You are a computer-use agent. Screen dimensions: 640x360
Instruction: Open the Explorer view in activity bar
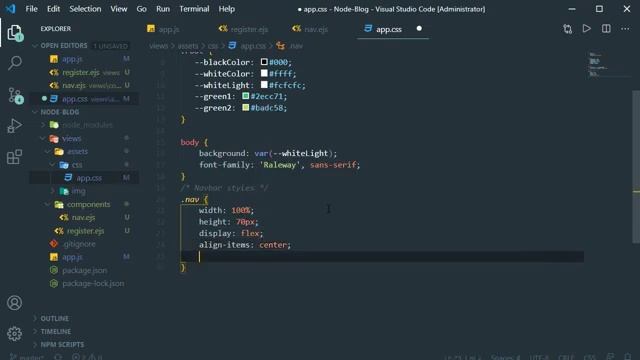[x=15, y=33]
